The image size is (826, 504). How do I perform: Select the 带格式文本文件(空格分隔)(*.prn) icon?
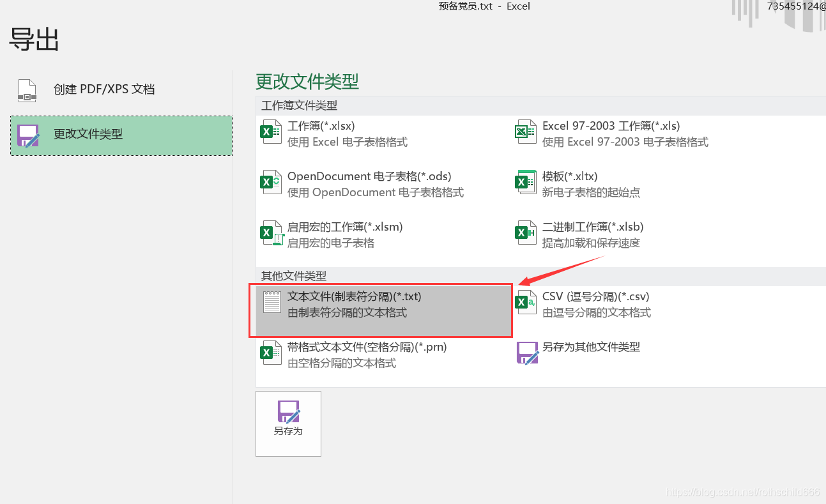point(271,353)
